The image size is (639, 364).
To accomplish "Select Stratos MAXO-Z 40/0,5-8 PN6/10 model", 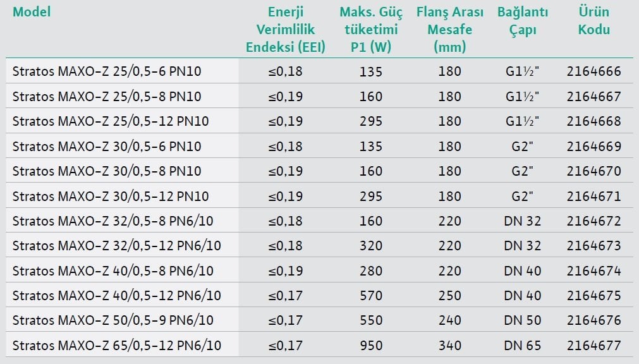I will tap(113, 271).
